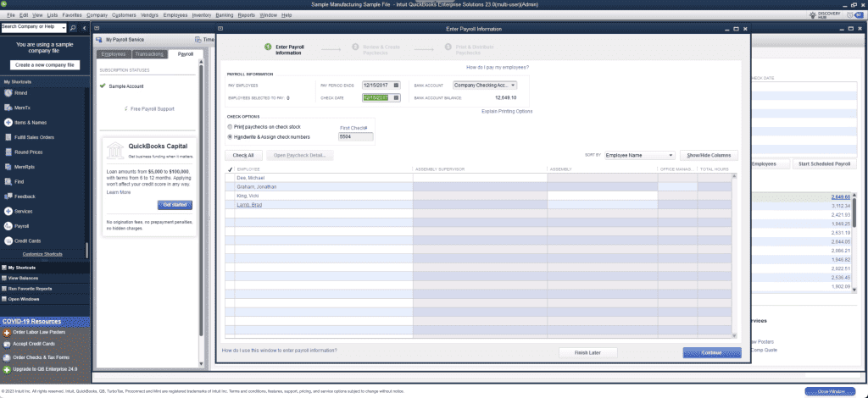The width and height of the screenshot is (868, 398).
Task: Click the My Payroll Service icon
Action: point(100,40)
